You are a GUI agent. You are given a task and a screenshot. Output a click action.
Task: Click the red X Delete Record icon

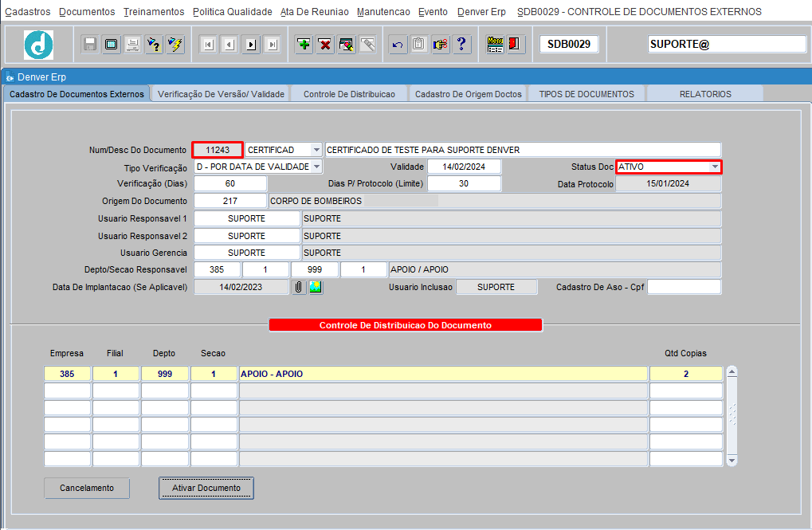pos(325,45)
